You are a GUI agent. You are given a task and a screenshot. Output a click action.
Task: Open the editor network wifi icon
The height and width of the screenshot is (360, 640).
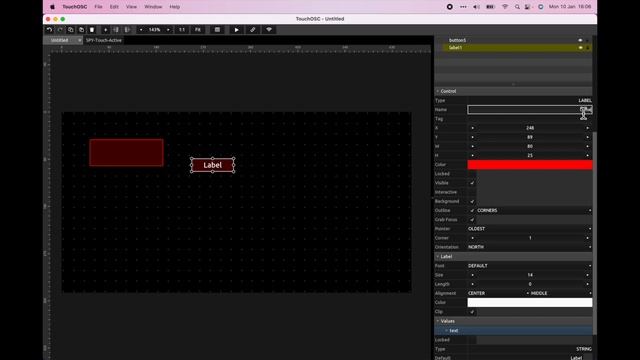pyautogui.click(x=269, y=30)
